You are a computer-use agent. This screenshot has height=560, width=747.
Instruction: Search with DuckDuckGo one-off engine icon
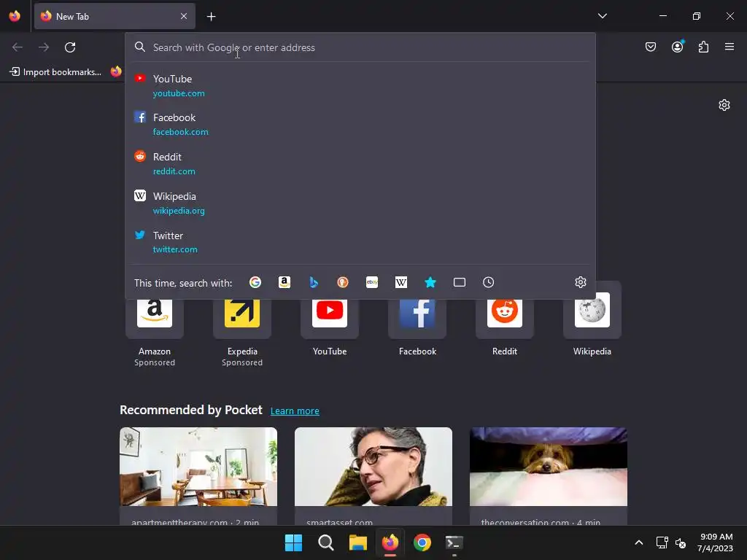(x=343, y=282)
